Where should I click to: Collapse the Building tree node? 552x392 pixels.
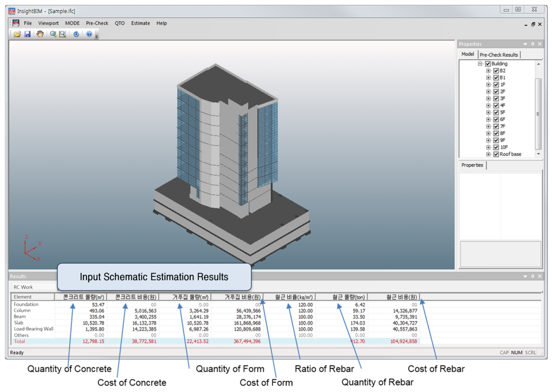point(480,64)
